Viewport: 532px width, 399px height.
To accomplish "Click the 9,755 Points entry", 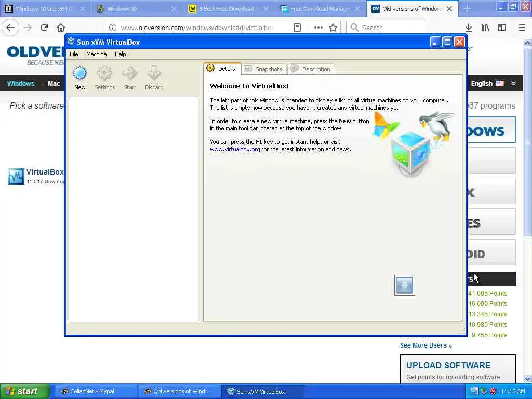I will click(489, 335).
